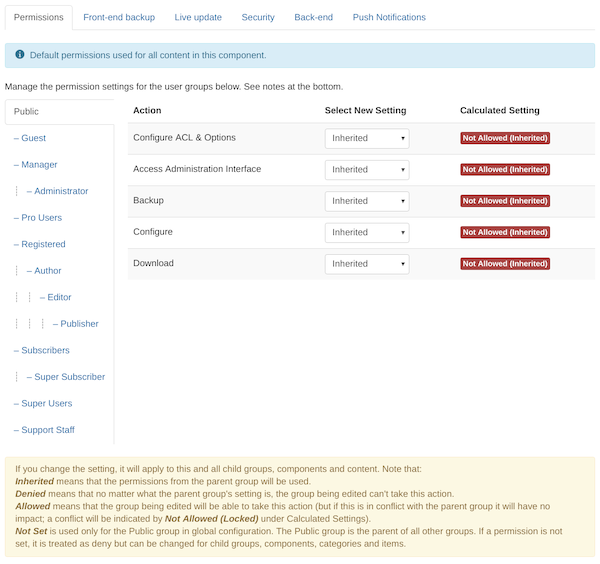Choose the Administrator user group
This screenshot has height=564, width=600.
pyautogui.click(x=61, y=191)
